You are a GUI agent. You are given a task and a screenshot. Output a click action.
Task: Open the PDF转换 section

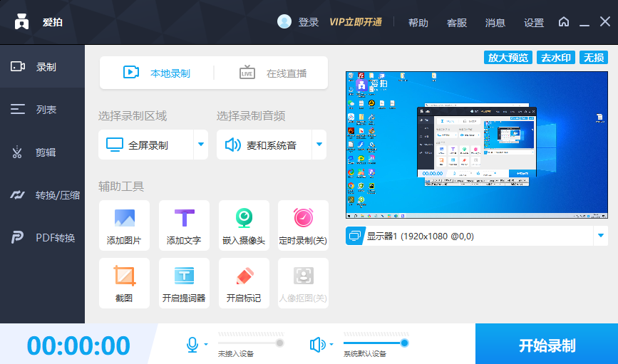[42, 237]
